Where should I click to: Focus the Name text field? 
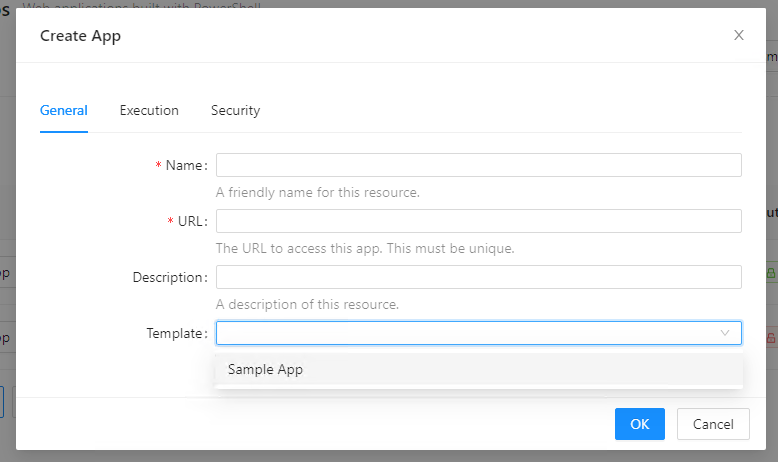(x=478, y=165)
